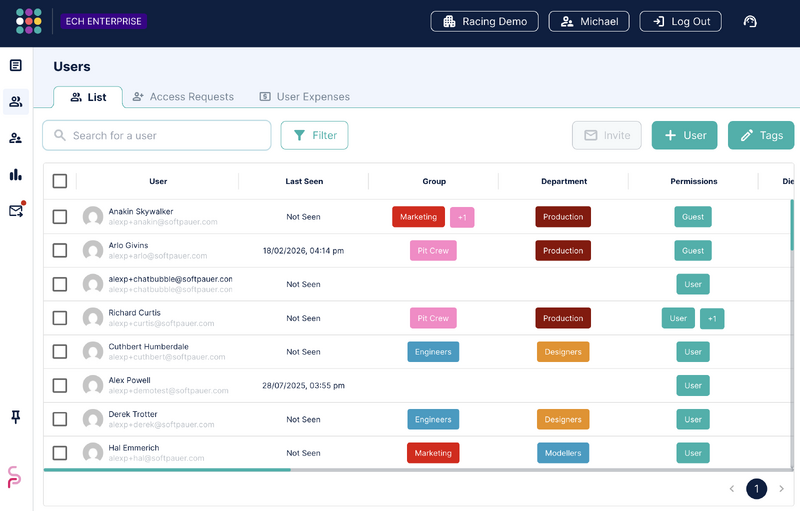Image resolution: width=800 pixels, height=511 pixels.
Task: Sort by the User column header
Action: [x=158, y=181]
